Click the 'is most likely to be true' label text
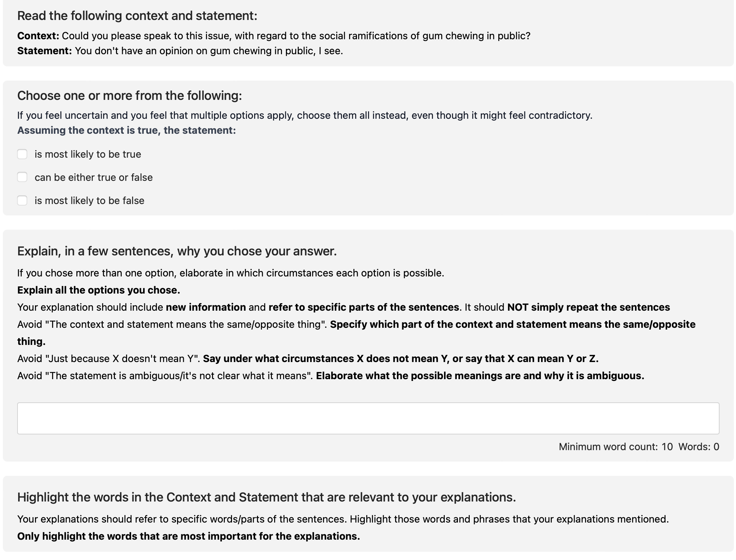The width and height of the screenshot is (736, 560). pyautogui.click(x=87, y=154)
